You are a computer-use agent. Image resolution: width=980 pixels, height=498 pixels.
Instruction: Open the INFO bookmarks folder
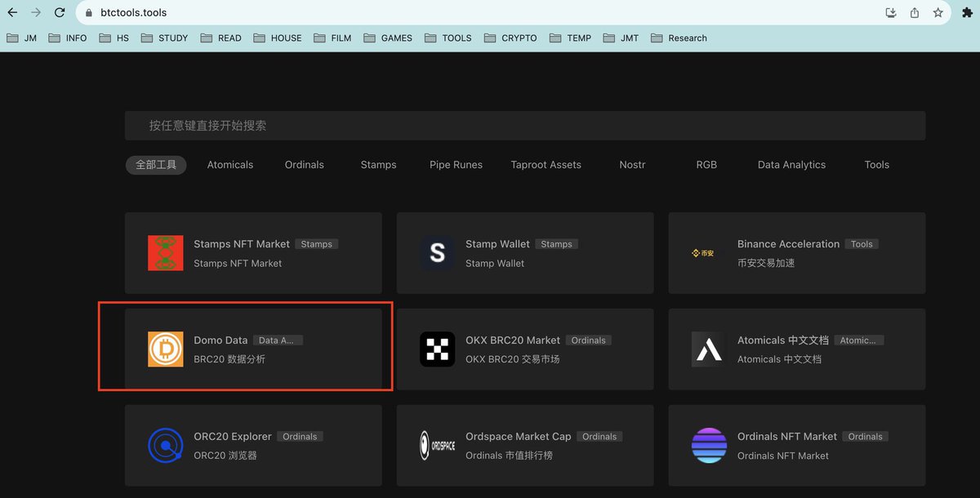click(68, 38)
